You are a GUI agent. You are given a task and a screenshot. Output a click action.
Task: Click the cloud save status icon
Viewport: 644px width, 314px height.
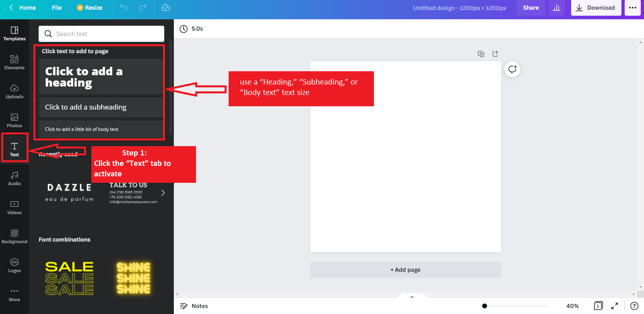coord(166,8)
